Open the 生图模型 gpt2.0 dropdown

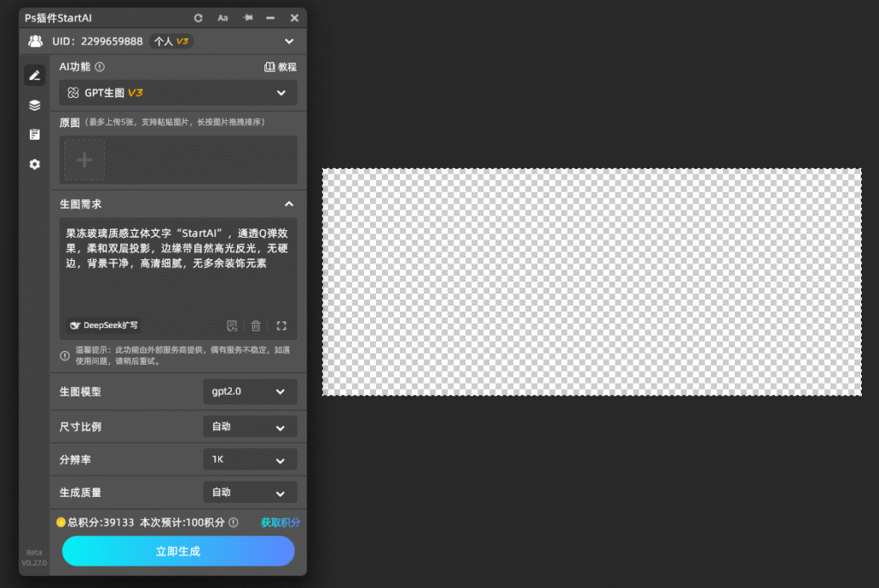[x=250, y=391]
